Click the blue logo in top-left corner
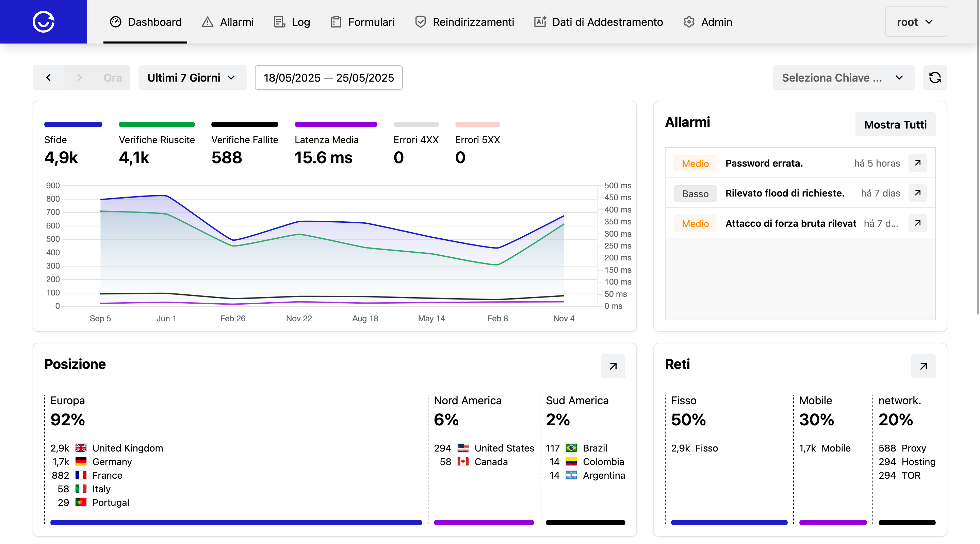980x544 pixels. coord(43,22)
